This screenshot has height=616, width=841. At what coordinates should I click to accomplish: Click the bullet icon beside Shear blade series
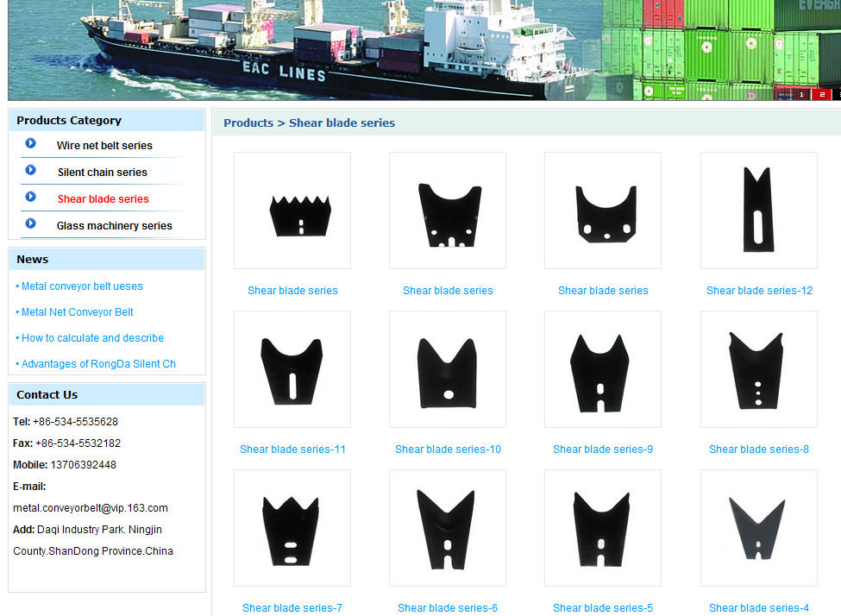coord(31,198)
